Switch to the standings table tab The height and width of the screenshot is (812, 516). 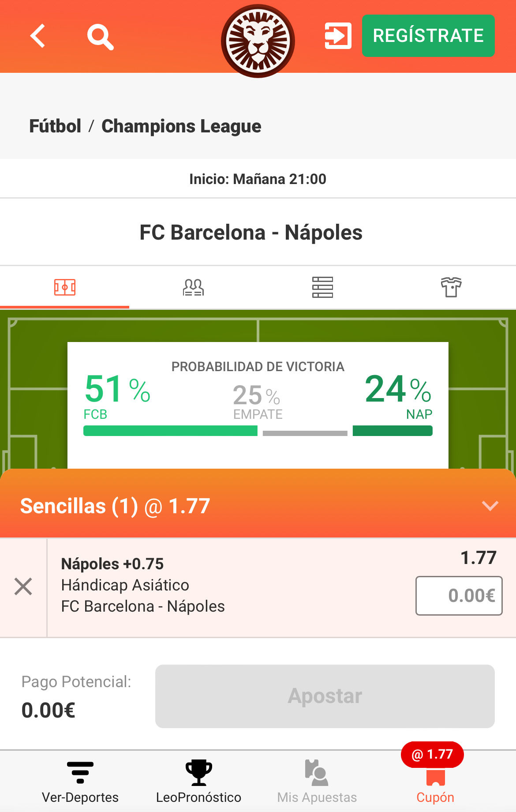point(322,287)
